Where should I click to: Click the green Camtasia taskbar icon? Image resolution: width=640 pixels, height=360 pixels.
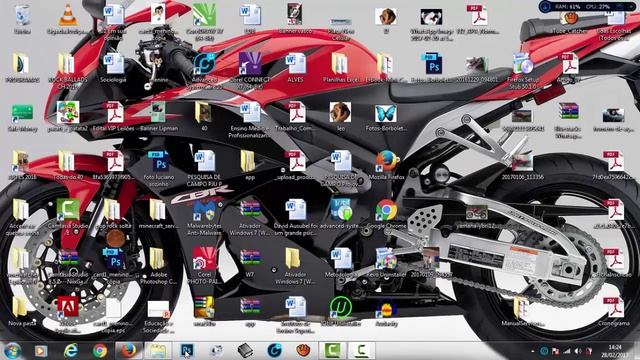click(332, 351)
